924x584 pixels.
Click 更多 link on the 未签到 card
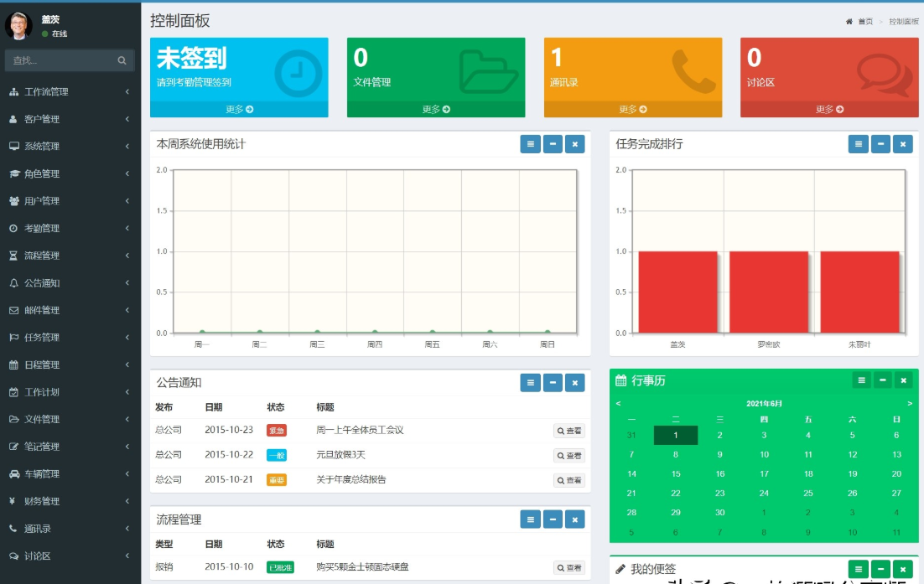click(239, 110)
